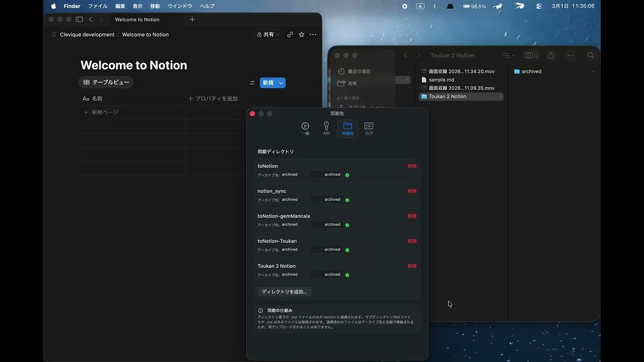
Task: Click the archive folder field for notion_sync
Action: [x=326, y=200]
